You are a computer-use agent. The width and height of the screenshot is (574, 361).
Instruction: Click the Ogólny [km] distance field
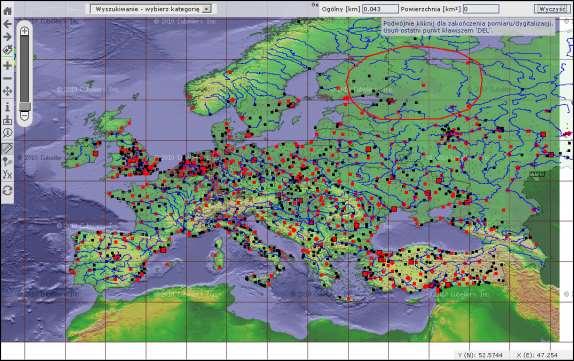[x=380, y=9]
